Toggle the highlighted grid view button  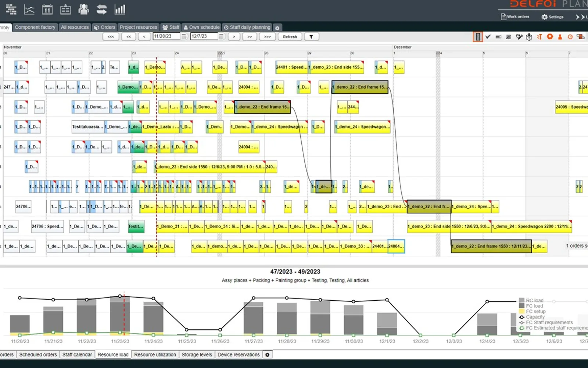pos(478,37)
